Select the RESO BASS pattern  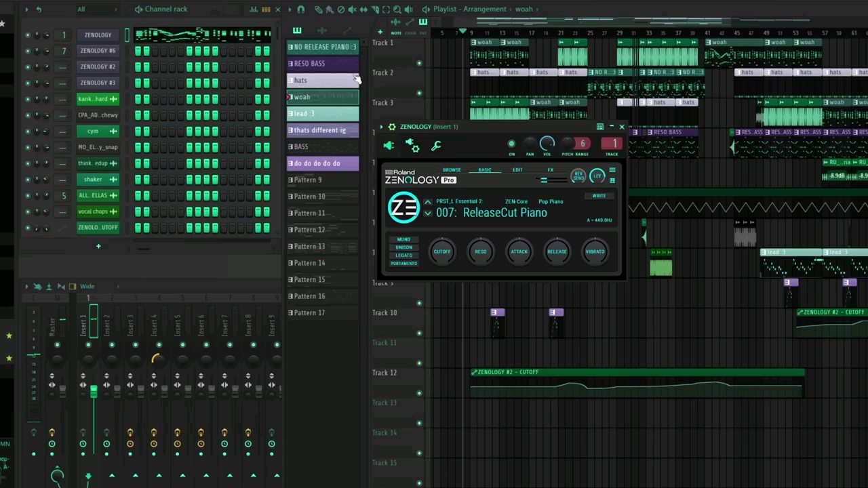(323, 64)
